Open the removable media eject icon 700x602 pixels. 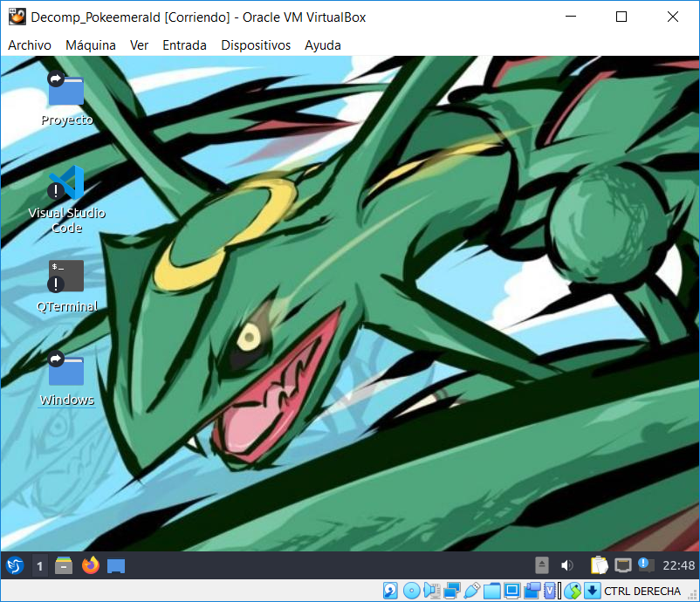pyautogui.click(x=542, y=566)
